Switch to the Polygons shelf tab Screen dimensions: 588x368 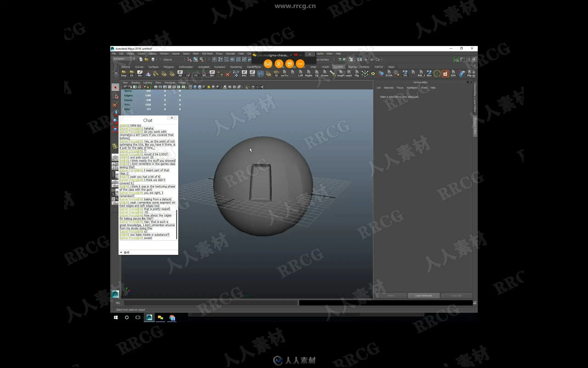(x=169, y=67)
